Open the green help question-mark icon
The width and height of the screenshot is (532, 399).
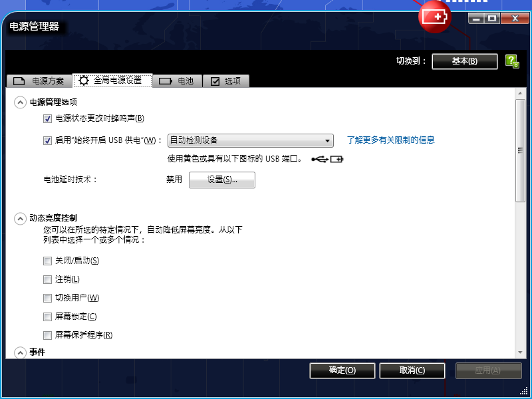pos(512,61)
